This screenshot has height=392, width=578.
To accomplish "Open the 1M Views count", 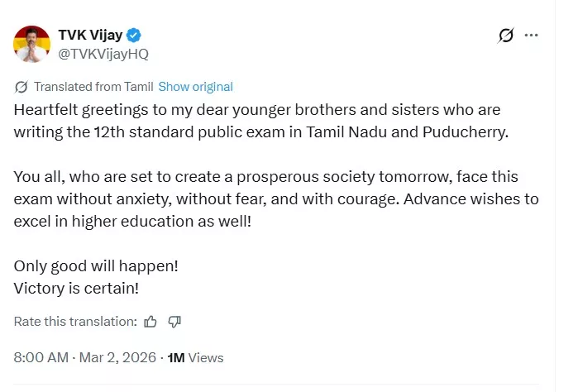I will pyautogui.click(x=195, y=358).
